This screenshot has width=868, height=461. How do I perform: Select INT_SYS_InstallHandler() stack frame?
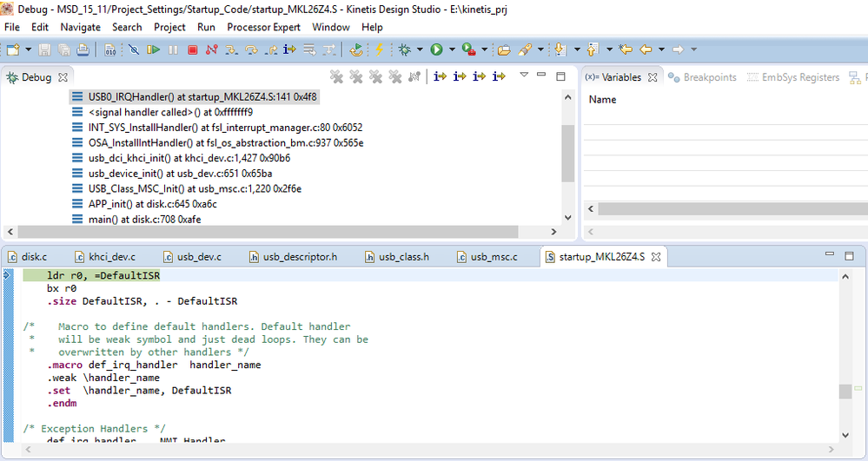(x=217, y=128)
